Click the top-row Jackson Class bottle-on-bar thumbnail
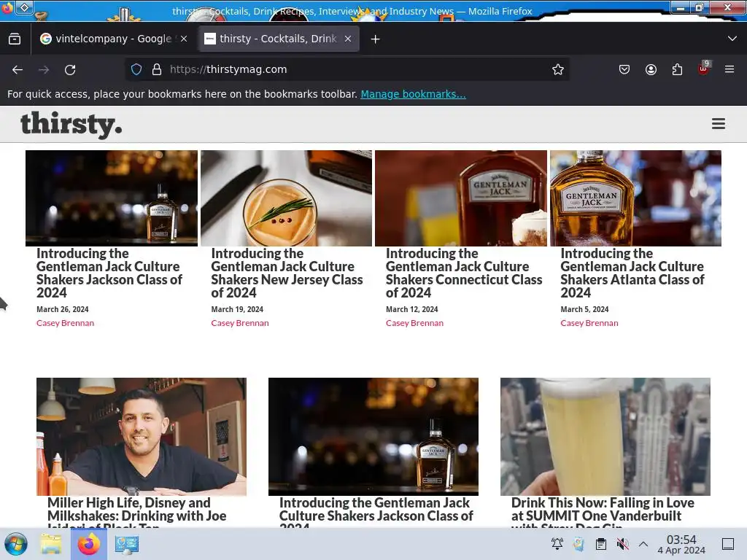The width and height of the screenshot is (747, 560). click(x=112, y=198)
